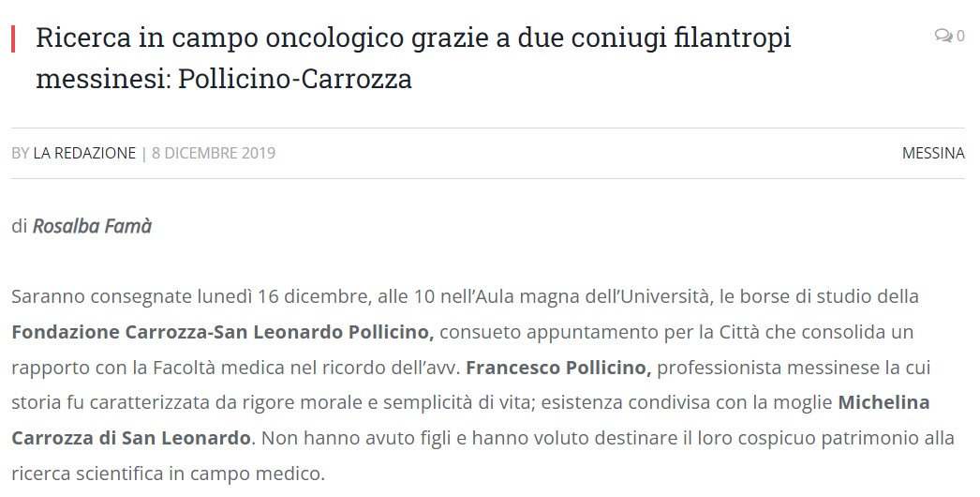Click the date 8 DICEMBRE 2019
980x497 pixels.
tap(214, 154)
